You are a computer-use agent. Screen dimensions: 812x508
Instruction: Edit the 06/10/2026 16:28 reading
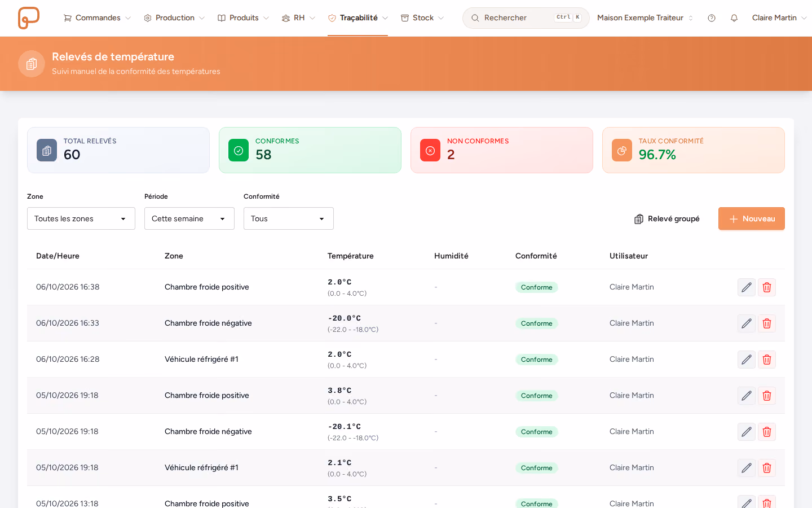click(747, 360)
